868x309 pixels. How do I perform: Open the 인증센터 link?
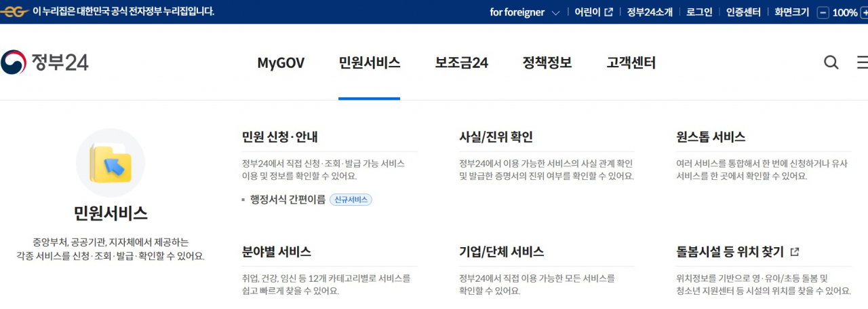point(743,12)
